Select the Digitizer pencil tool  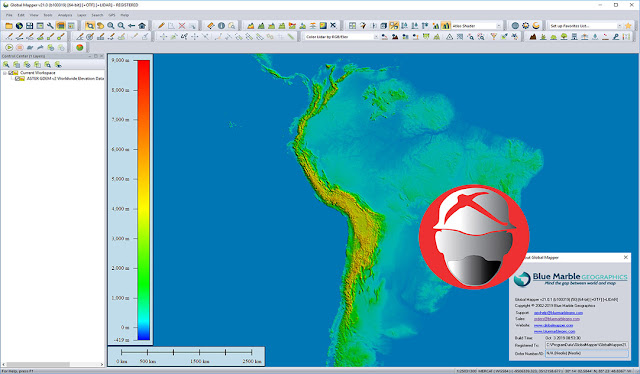pyautogui.click(x=161, y=26)
